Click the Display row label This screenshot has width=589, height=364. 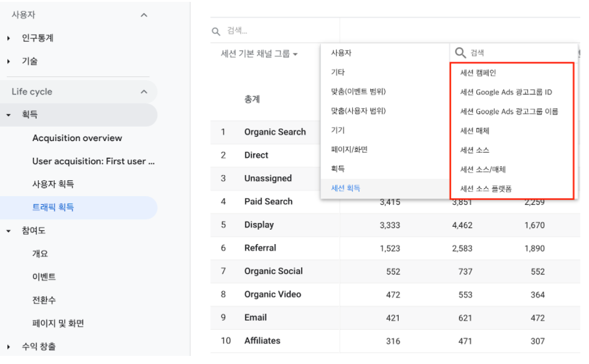(x=259, y=225)
